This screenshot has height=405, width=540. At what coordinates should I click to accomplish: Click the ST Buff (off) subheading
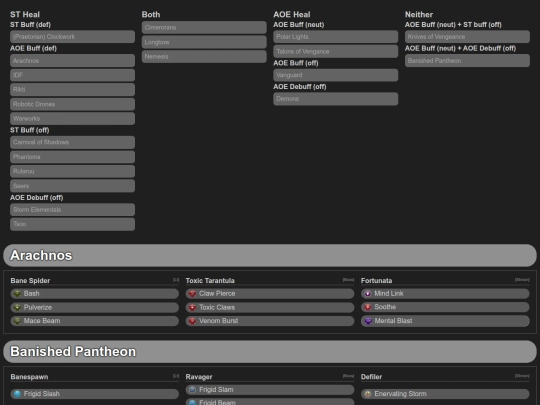(30, 130)
